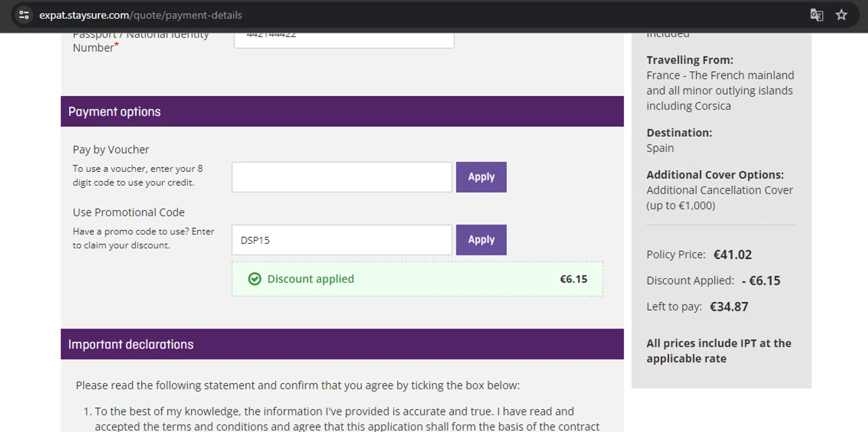
Task: Click the green Discount applied checkmark icon
Action: [255, 279]
